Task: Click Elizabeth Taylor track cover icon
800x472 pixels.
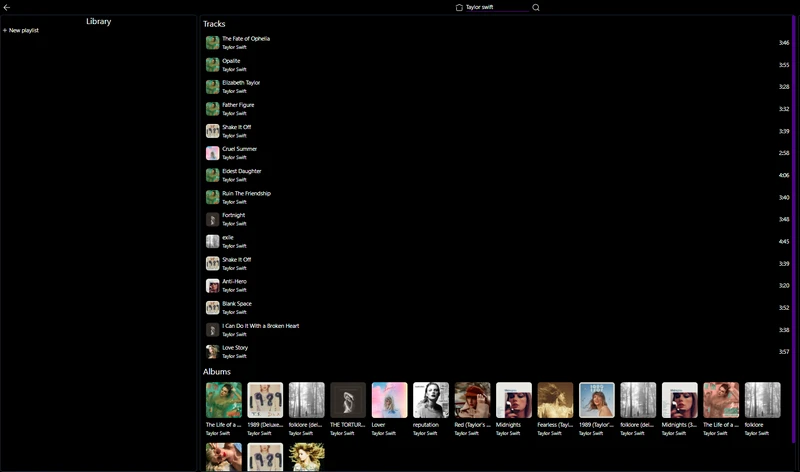Action: 212,87
